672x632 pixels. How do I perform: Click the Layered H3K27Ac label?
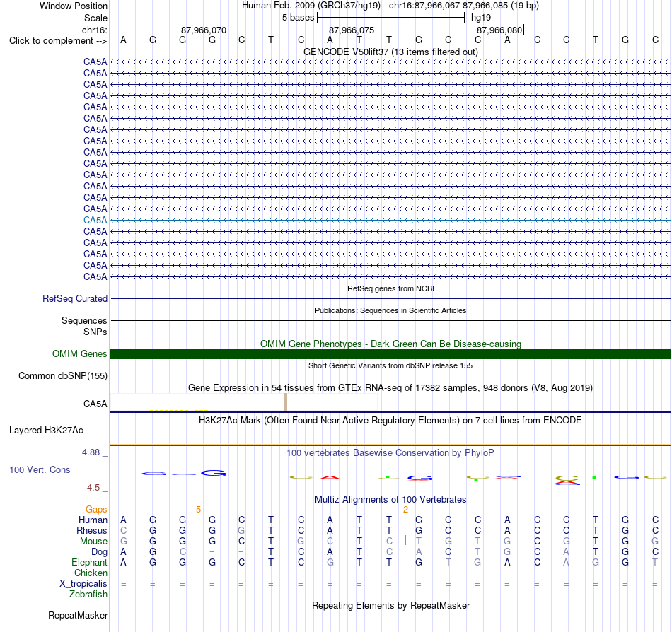tap(46, 431)
